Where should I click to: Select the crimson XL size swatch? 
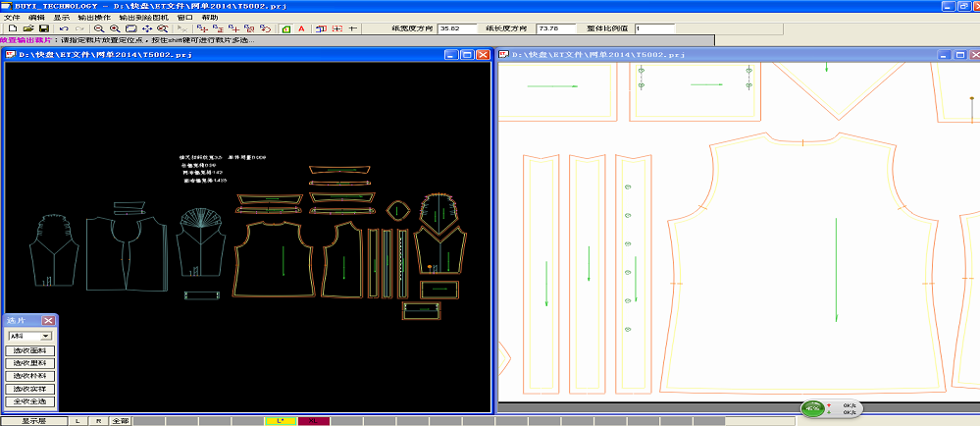tap(313, 421)
